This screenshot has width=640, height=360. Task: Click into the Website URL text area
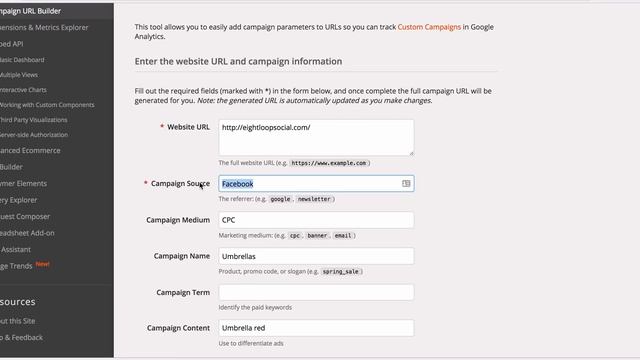[x=316, y=138]
